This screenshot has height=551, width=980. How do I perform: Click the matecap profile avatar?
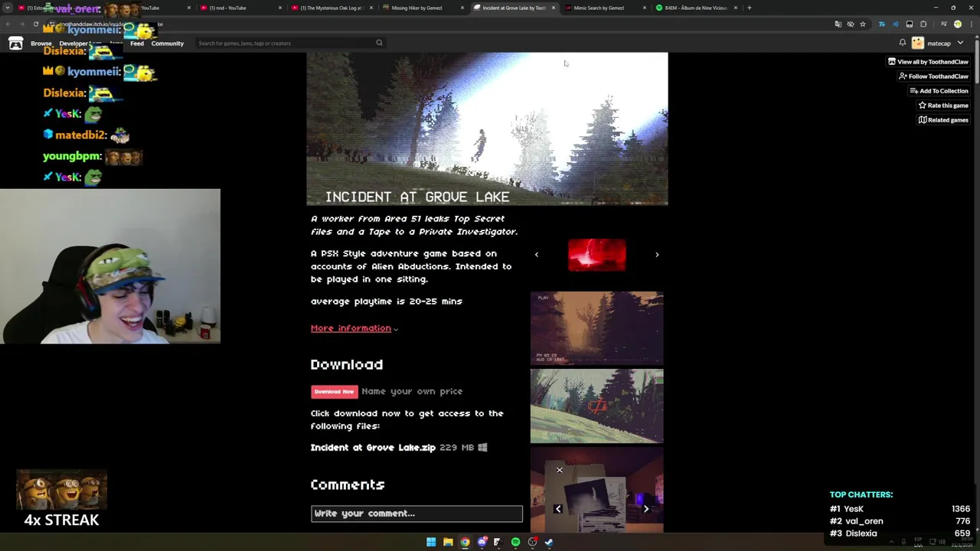tap(918, 43)
